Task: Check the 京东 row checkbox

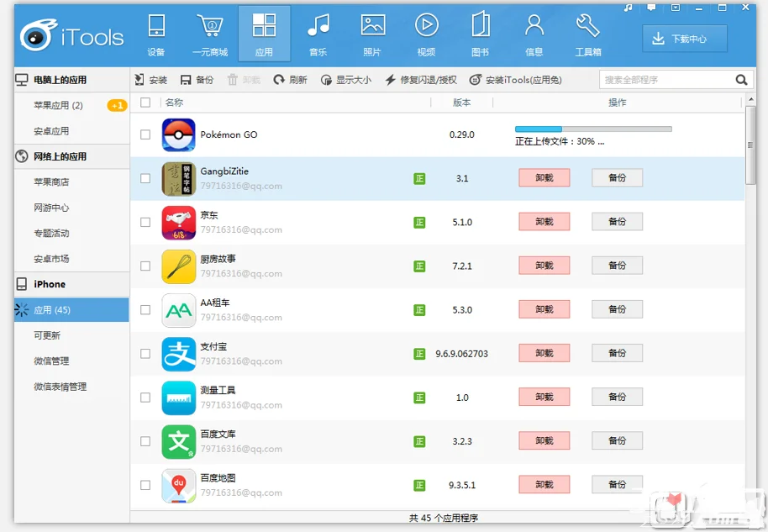Action: (x=145, y=223)
